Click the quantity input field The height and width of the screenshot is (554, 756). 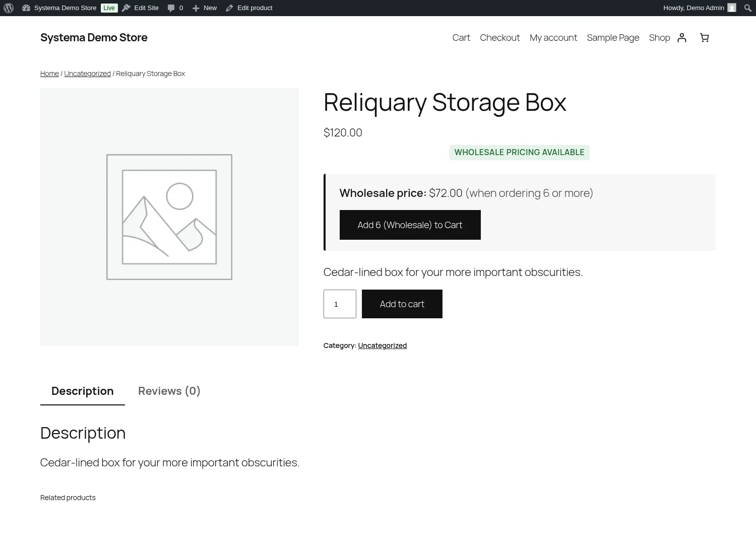coord(340,304)
